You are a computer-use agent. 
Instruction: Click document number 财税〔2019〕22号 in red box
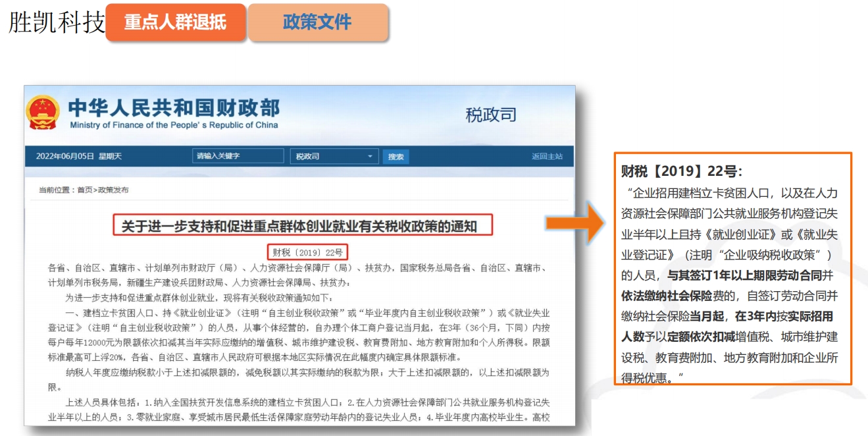307,252
